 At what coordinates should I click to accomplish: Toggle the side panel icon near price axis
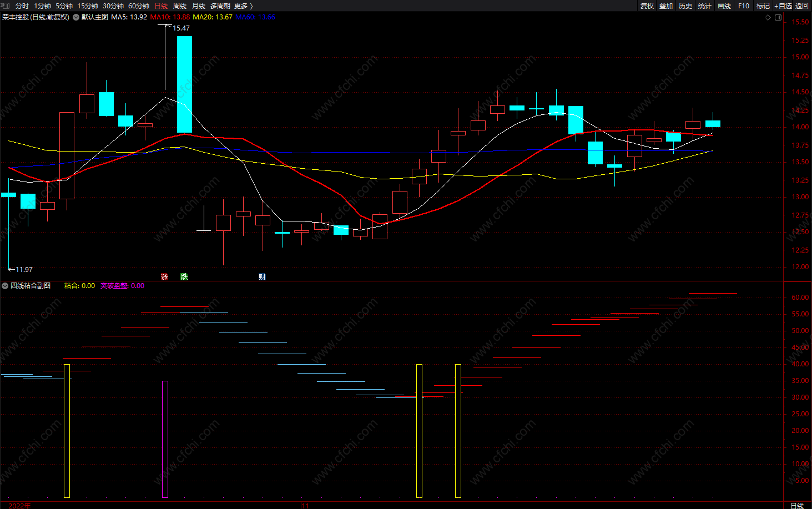tap(778, 17)
